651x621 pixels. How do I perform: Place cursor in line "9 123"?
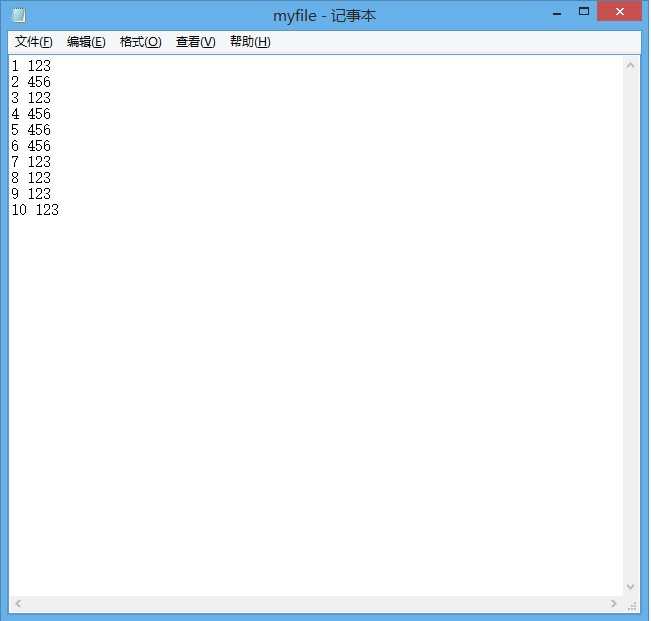[x=31, y=194]
